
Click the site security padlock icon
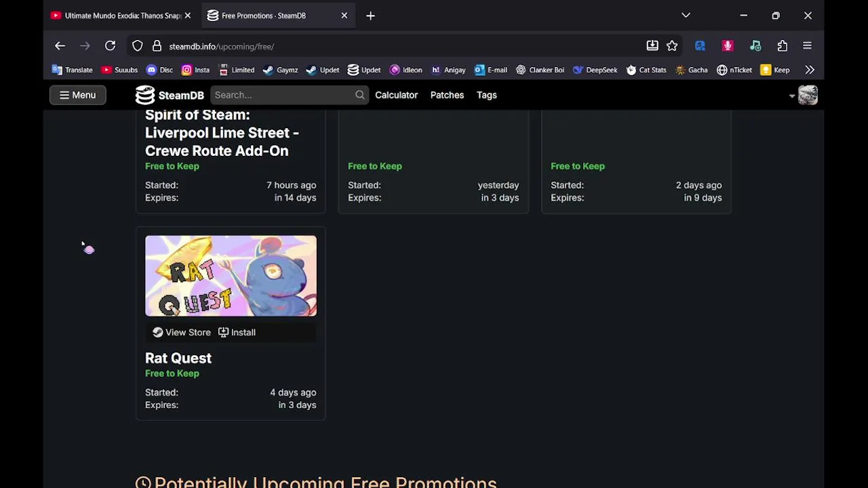click(157, 46)
